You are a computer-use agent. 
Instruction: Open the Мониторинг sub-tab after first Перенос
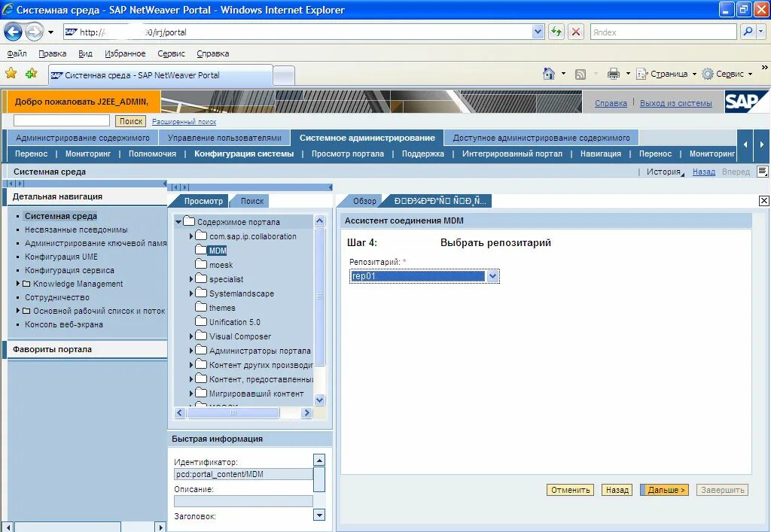pyautogui.click(x=88, y=154)
